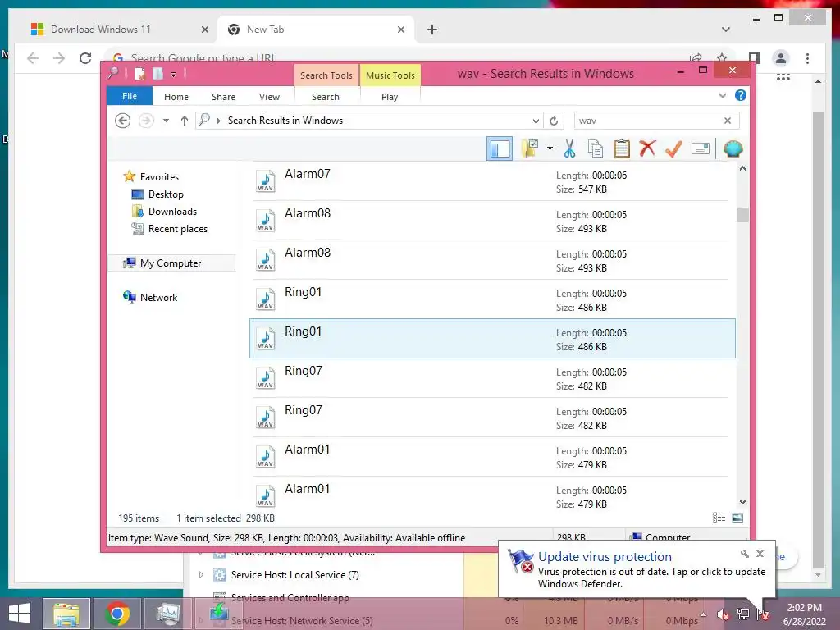This screenshot has height=630, width=840.
Task: Bookmark this page with the star icon
Action: coord(722,57)
